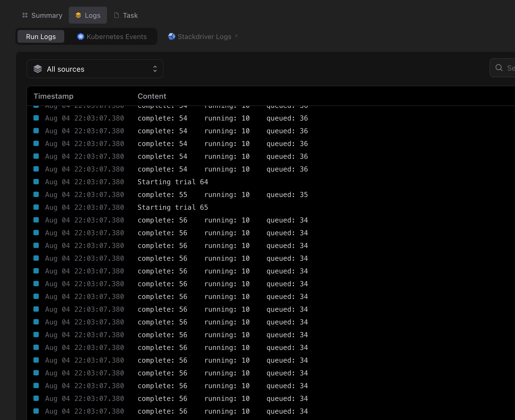Select the Starting trial 65 log row
Image resolution: width=515 pixels, height=420 pixels.
173,207
